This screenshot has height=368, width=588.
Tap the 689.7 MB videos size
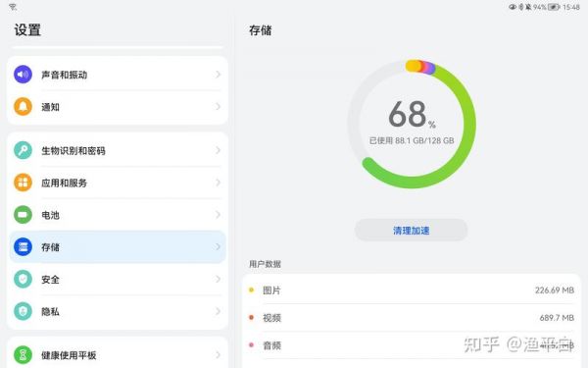point(557,318)
